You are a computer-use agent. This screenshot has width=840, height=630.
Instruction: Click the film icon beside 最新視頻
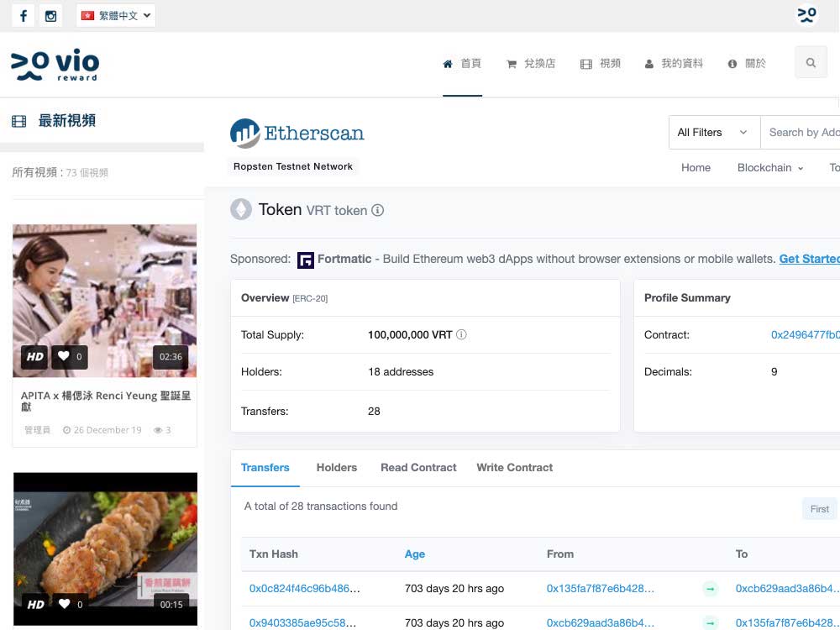18,121
